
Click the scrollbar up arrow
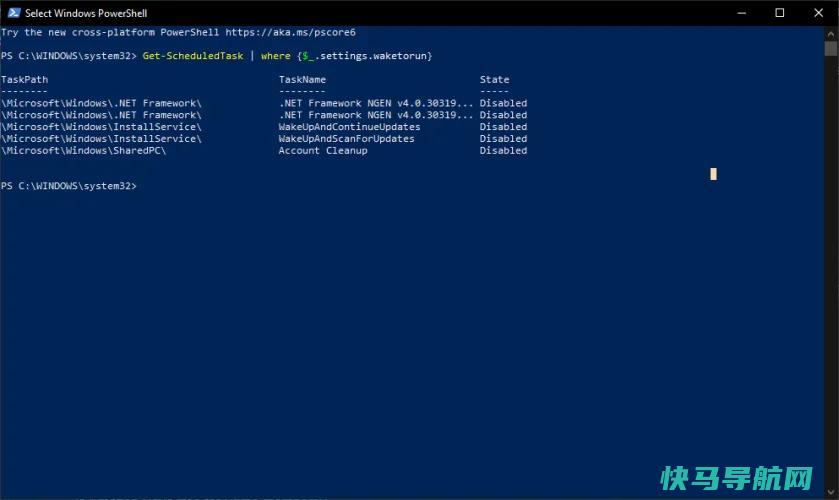point(830,33)
